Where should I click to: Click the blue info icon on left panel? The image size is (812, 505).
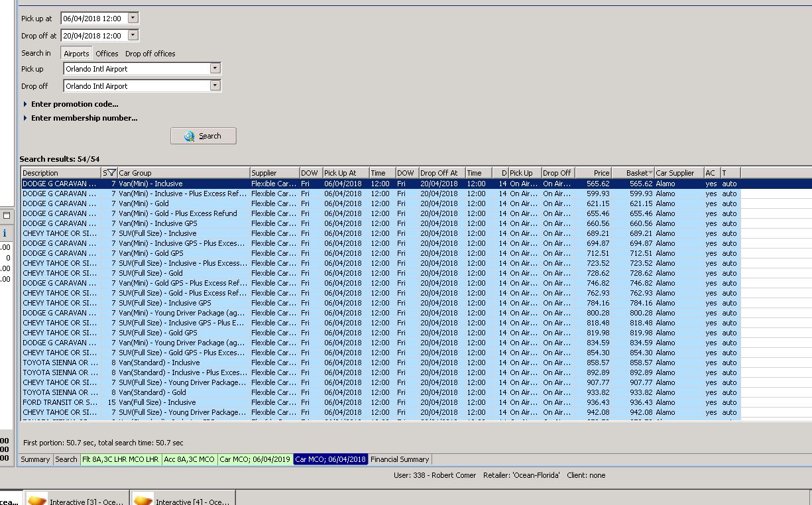point(5,233)
